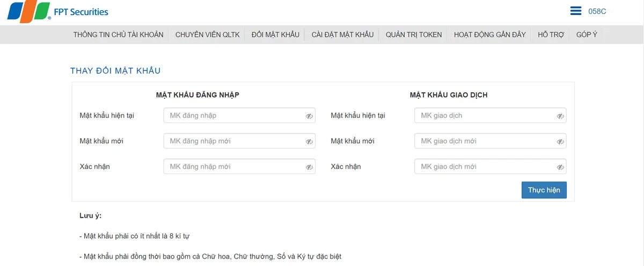Open Chuyên viên QLTK menu

pyautogui.click(x=208, y=34)
